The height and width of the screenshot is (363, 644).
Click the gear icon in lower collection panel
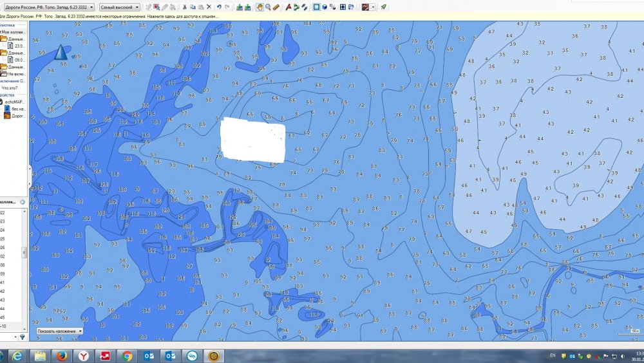coord(23,202)
